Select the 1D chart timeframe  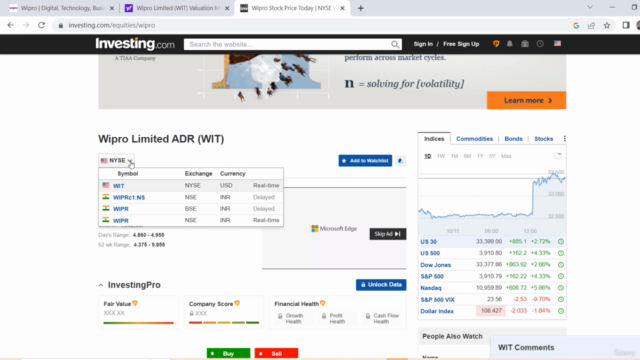coord(427,156)
